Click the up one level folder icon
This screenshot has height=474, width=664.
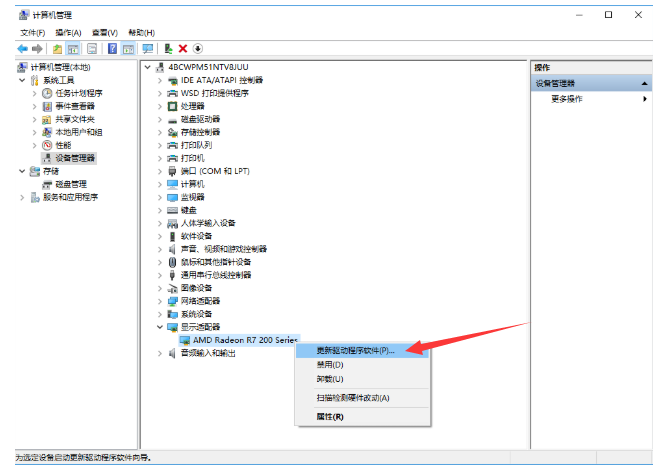[58, 48]
